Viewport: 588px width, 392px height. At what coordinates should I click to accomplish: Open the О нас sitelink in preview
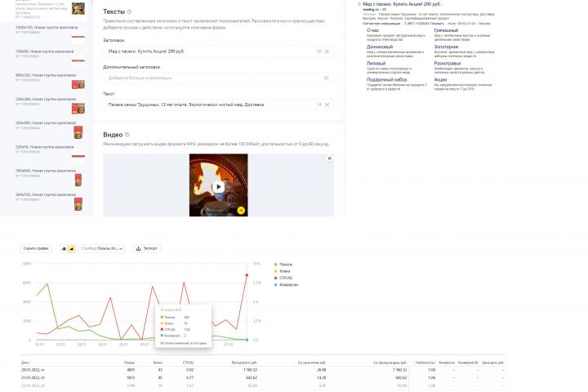pos(372,30)
